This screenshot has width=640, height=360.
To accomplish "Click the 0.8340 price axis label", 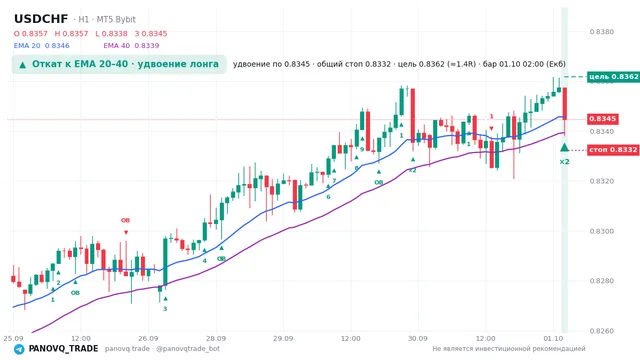I will pyautogui.click(x=602, y=131).
